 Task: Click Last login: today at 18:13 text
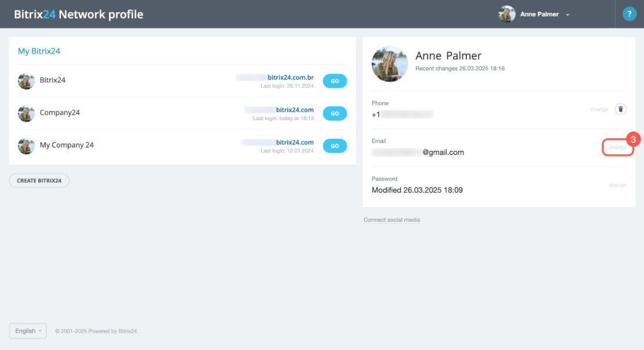click(x=283, y=118)
